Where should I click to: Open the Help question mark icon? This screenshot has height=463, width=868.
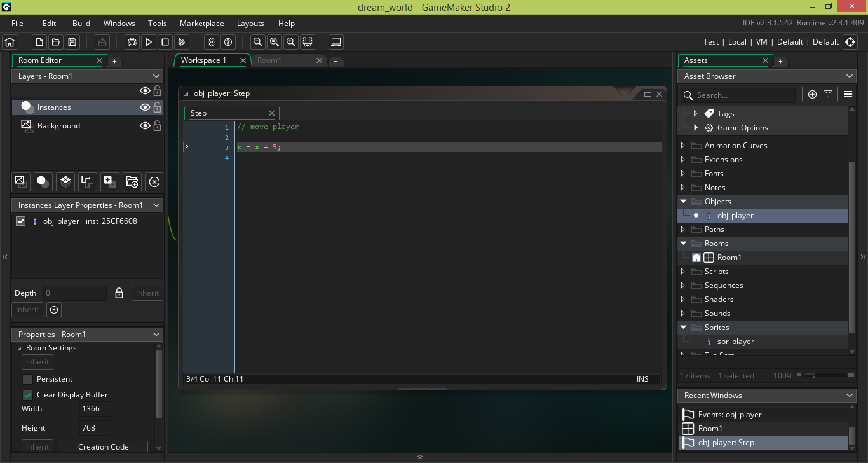point(228,42)
